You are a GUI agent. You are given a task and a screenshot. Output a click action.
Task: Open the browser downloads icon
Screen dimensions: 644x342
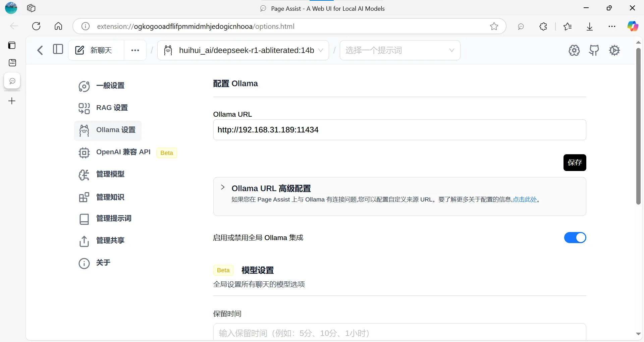point(590,26)
